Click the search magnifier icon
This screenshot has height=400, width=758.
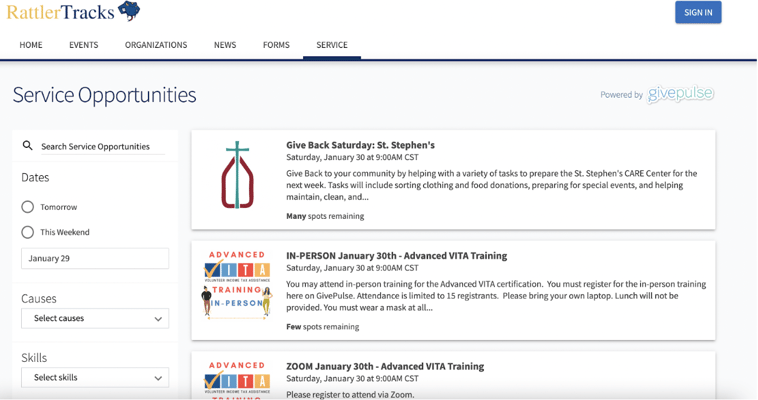(28, 146)
